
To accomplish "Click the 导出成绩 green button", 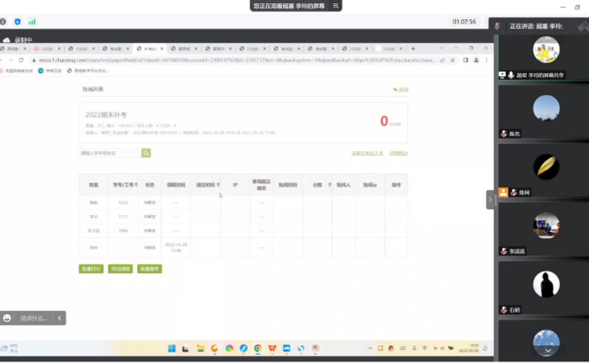I will point(120,268).
